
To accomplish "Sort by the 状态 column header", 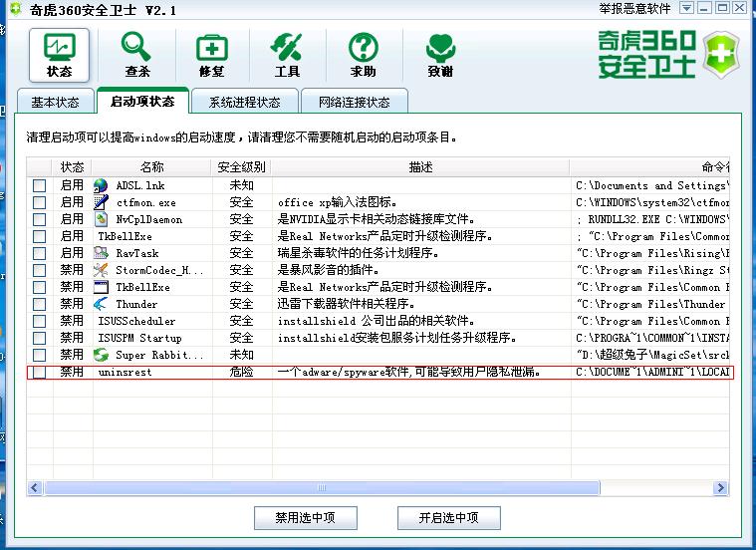I will tap(73, 167).
